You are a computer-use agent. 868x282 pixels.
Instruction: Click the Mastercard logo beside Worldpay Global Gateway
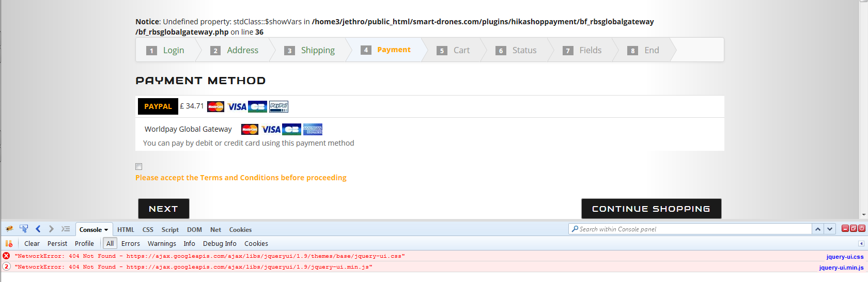pos(250,129)
